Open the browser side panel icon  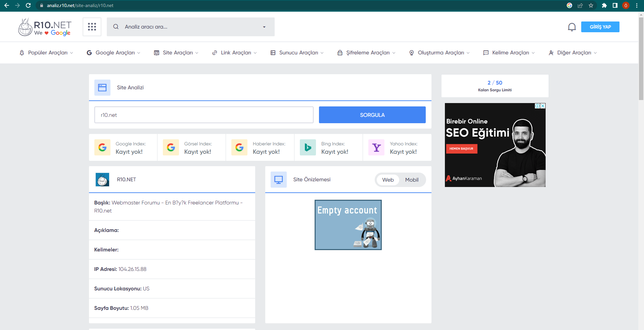(615, 5)
